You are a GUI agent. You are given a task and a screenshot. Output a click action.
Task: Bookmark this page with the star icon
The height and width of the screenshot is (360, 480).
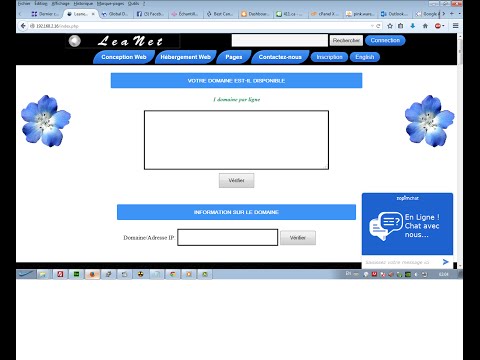pos(390,26)
